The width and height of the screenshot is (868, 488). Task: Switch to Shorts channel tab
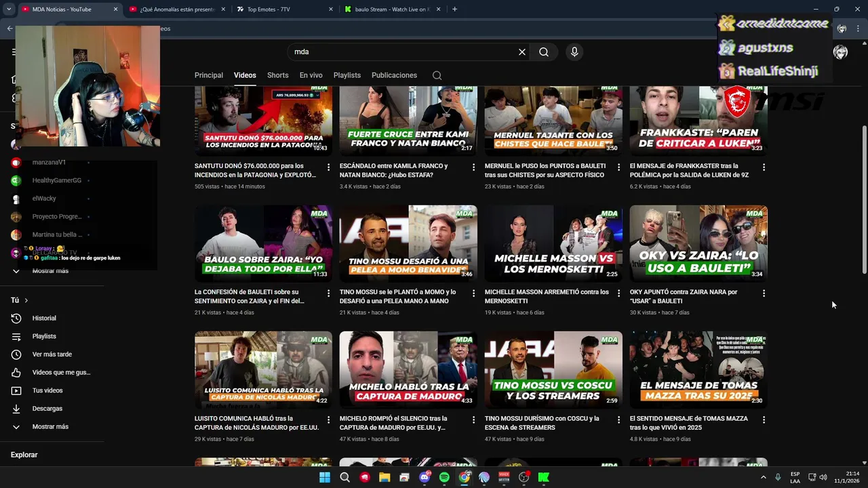coord(278,75)
